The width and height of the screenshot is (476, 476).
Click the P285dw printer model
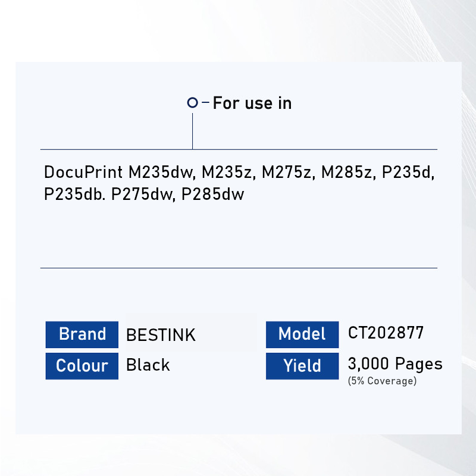213,195
